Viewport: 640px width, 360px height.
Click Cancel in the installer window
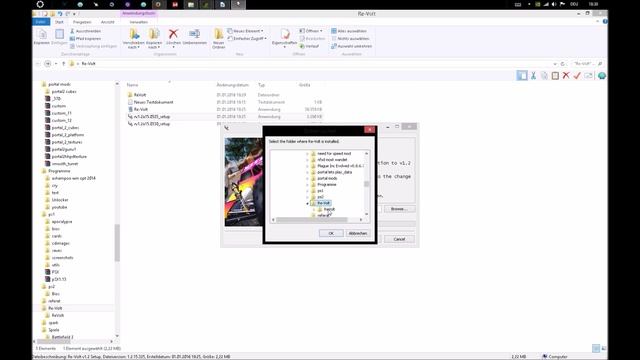pyautogui.click(x=399, y=239)
